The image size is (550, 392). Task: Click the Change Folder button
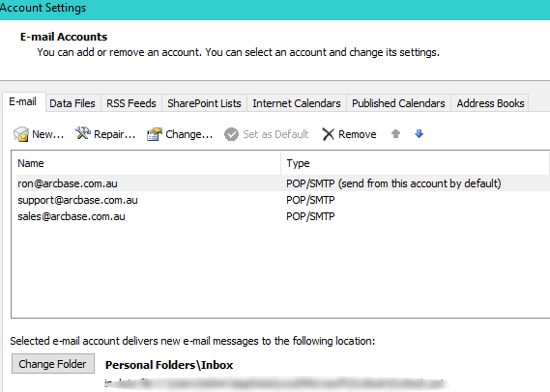coord(53,364)
